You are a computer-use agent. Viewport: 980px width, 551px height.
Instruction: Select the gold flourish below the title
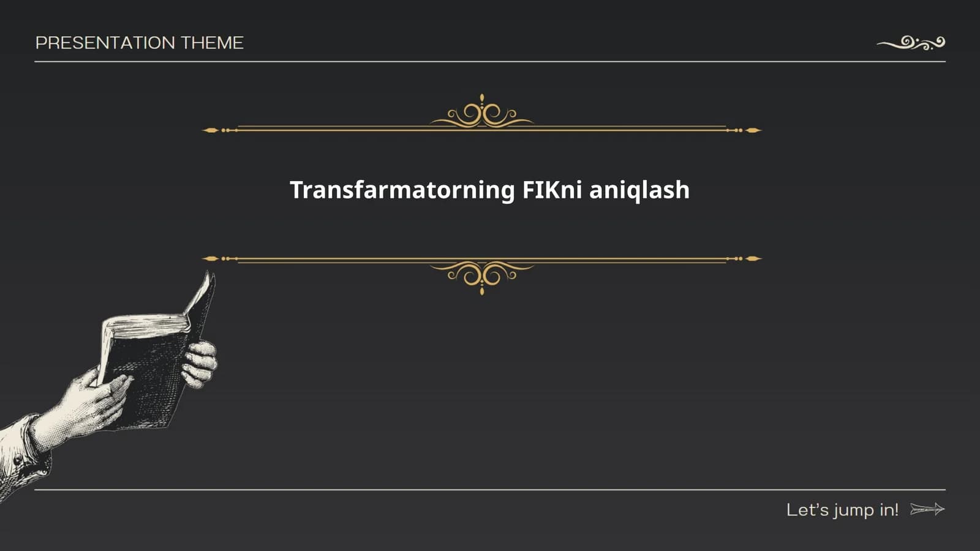click(482, 278)
